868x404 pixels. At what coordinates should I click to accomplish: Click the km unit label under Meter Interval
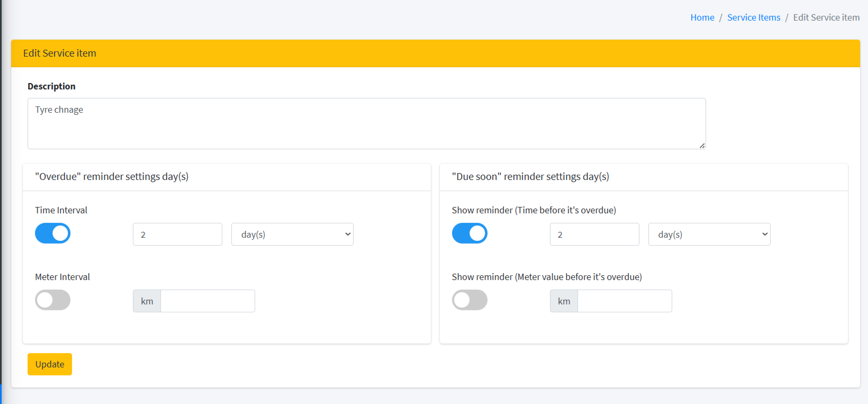coord(147,301)
